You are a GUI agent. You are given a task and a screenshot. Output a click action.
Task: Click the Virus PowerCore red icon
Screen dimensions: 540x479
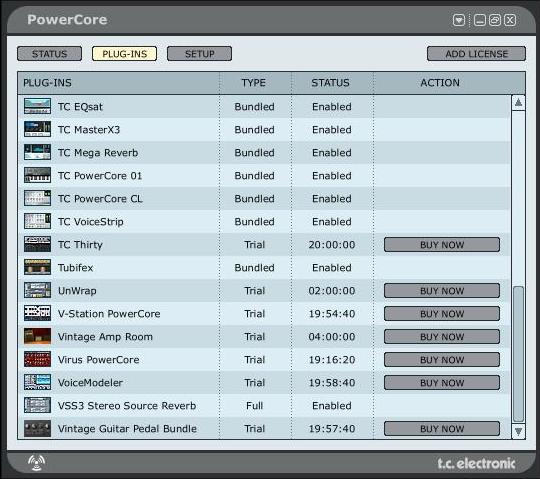tap(37, 360)
